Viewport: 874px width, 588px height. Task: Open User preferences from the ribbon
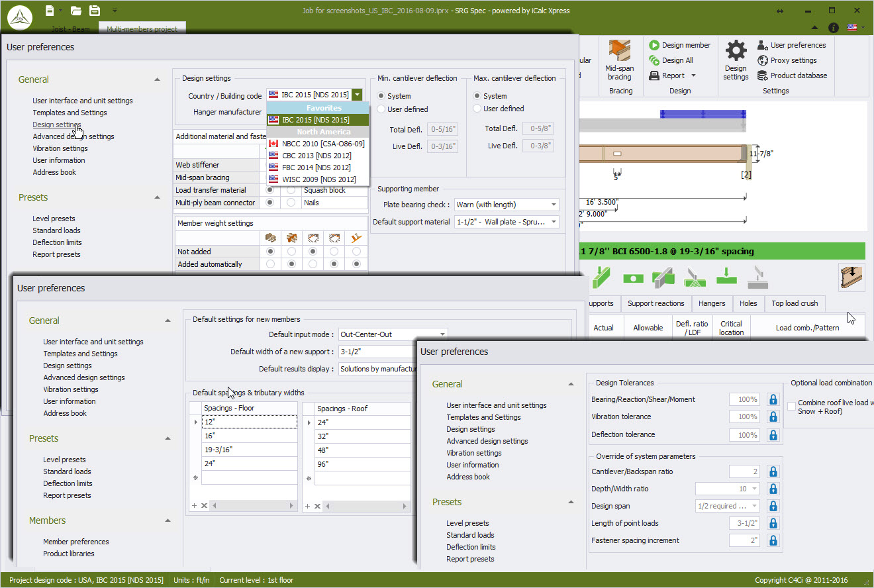[x=792, y=45]
